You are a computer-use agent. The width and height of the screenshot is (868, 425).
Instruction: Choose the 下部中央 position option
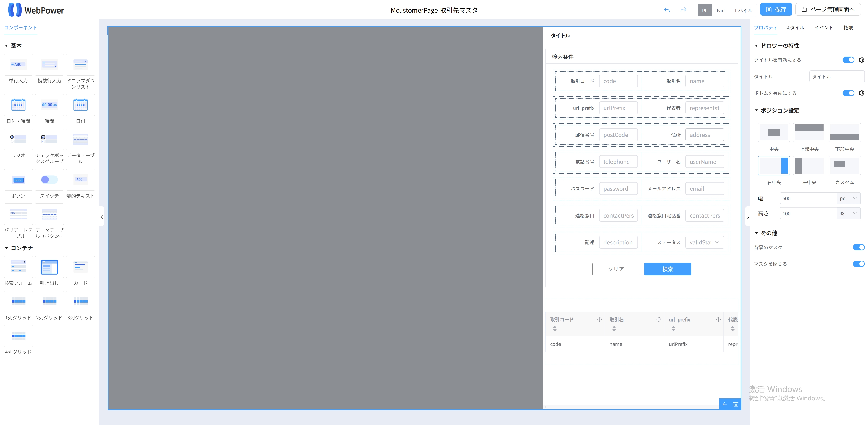844,132
